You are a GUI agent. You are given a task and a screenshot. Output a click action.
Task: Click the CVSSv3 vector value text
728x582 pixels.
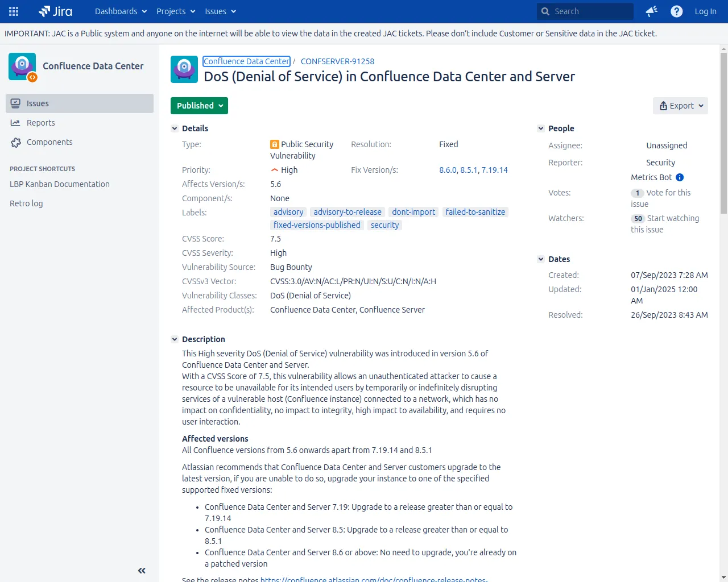(x=353, y=281)
